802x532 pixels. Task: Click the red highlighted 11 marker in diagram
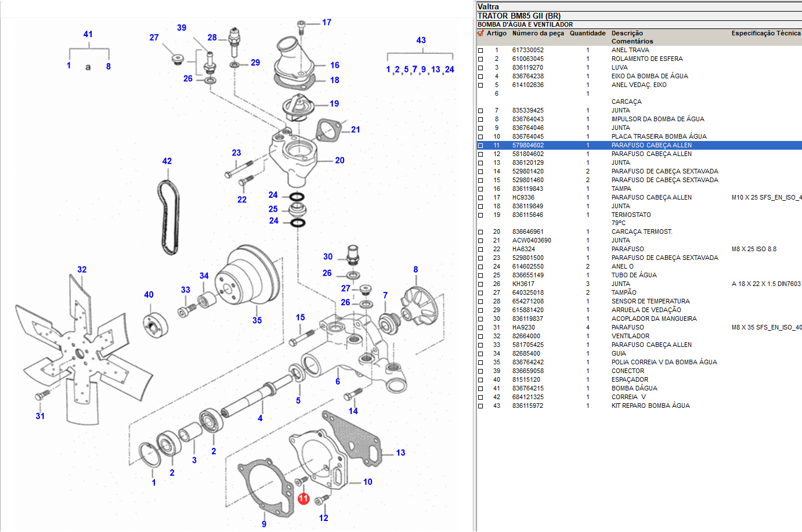pos(304,498)
